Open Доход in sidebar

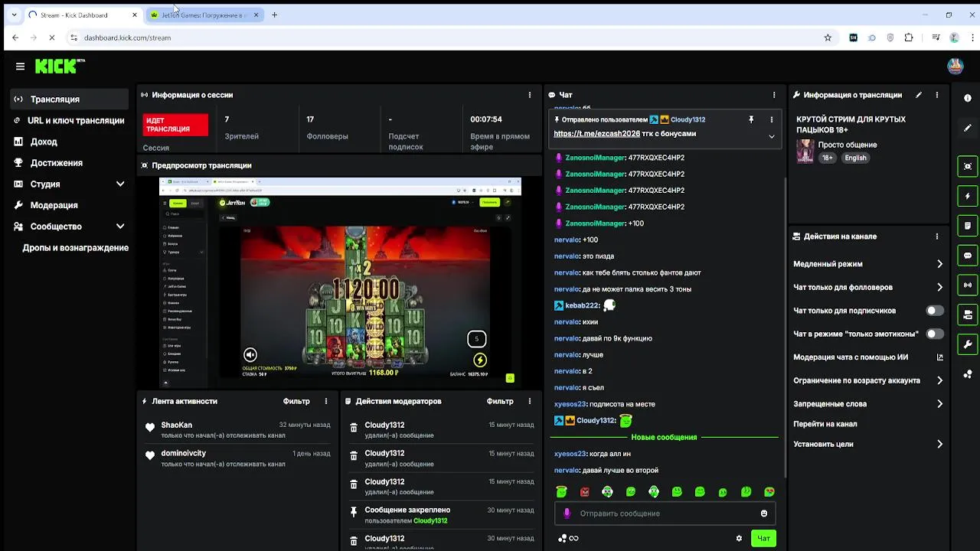point(70,142)
